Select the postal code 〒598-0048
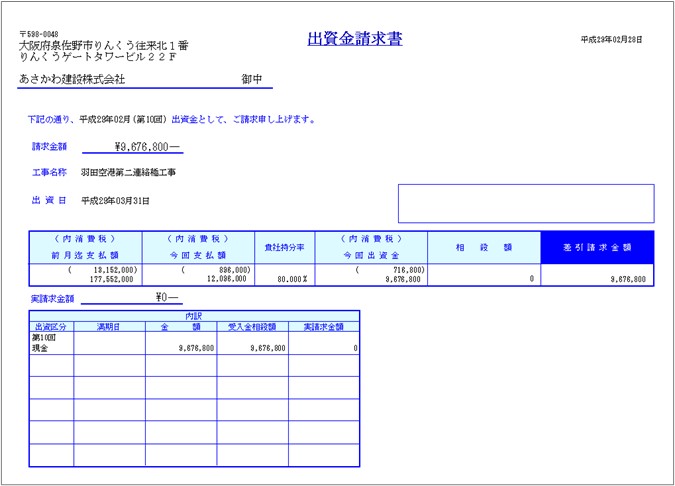 (39, 34)
